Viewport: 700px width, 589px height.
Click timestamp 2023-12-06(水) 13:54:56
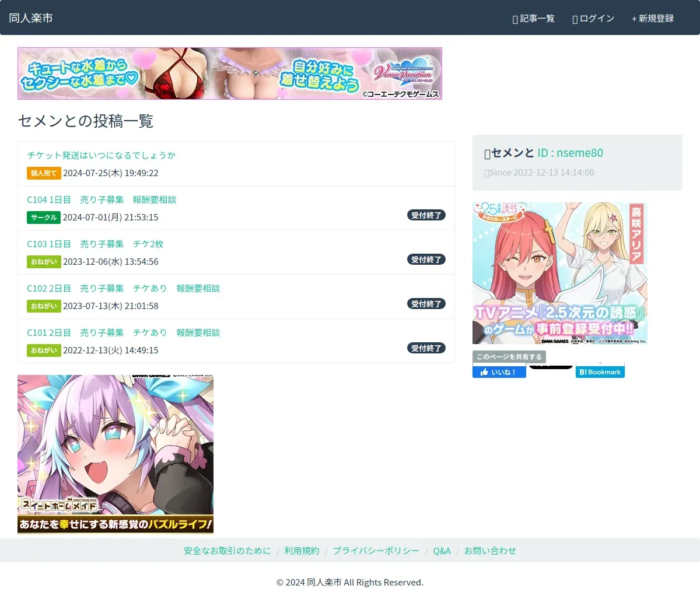point(111,262)
